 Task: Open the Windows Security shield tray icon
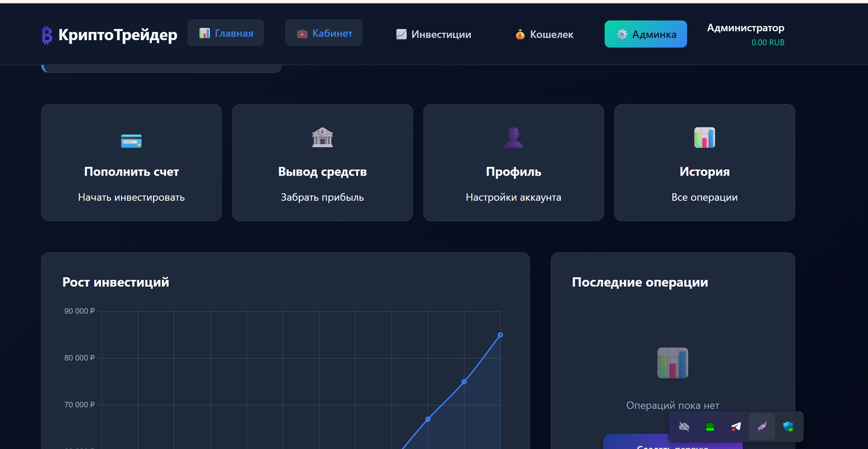788,427
